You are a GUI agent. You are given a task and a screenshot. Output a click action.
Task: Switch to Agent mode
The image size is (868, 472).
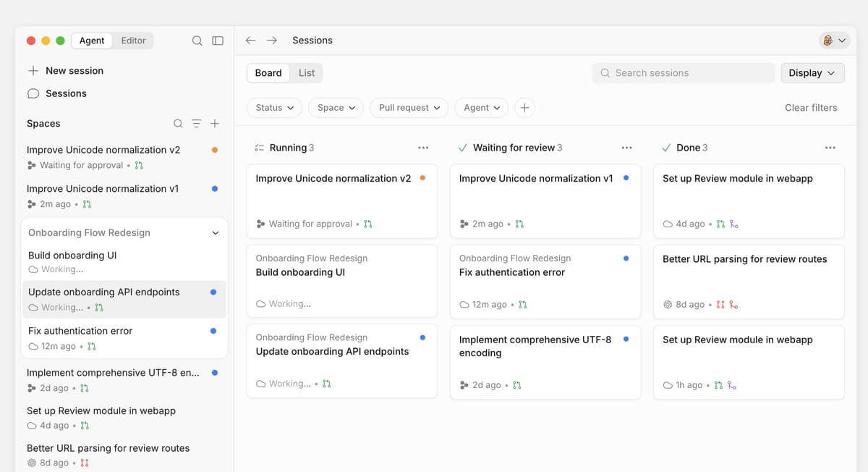click(x=92, y=41)
